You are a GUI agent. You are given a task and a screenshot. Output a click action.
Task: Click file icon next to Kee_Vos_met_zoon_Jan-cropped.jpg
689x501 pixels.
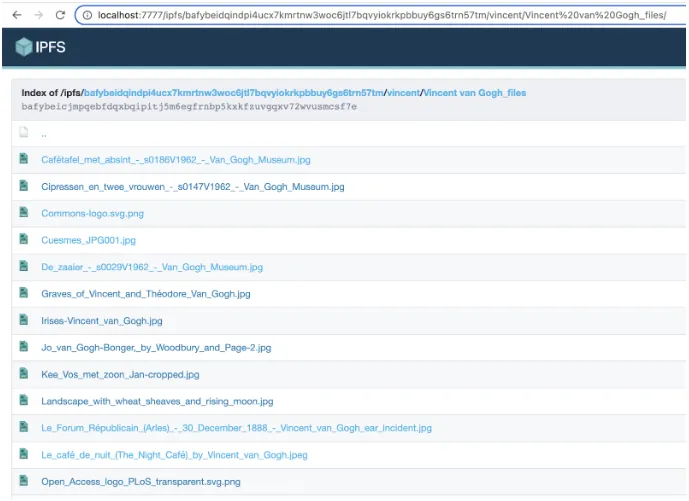click(23, 374)
